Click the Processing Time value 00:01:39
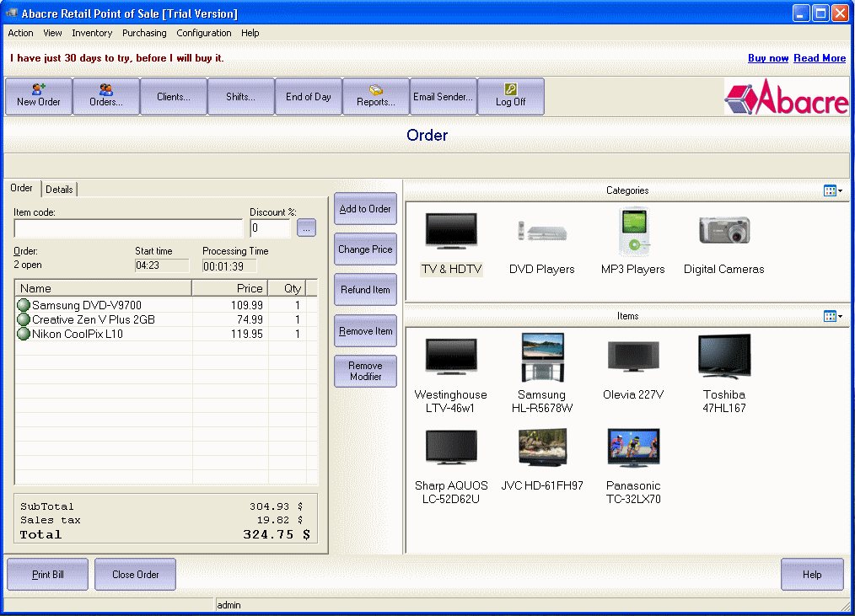855x616 pixels. click(x=229, y=266)
